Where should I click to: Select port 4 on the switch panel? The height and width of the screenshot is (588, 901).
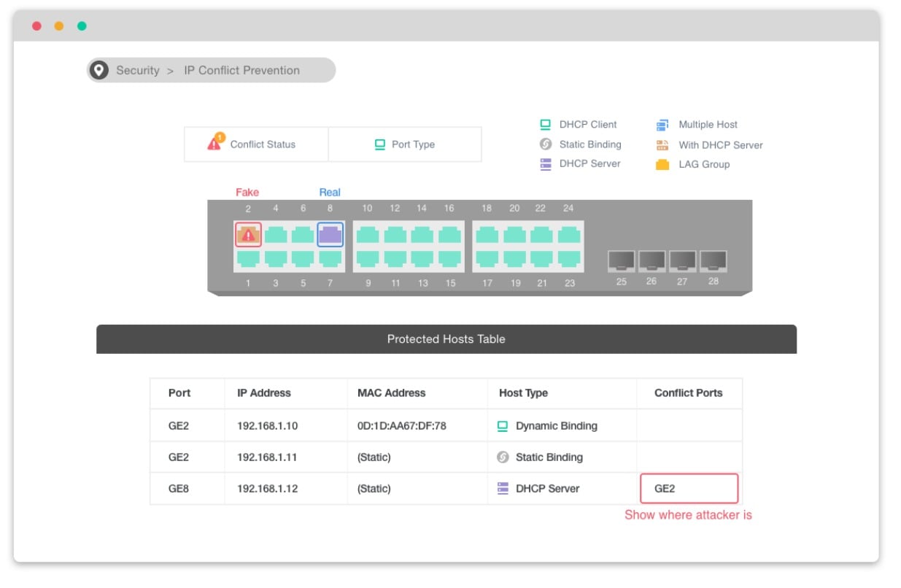276,235
